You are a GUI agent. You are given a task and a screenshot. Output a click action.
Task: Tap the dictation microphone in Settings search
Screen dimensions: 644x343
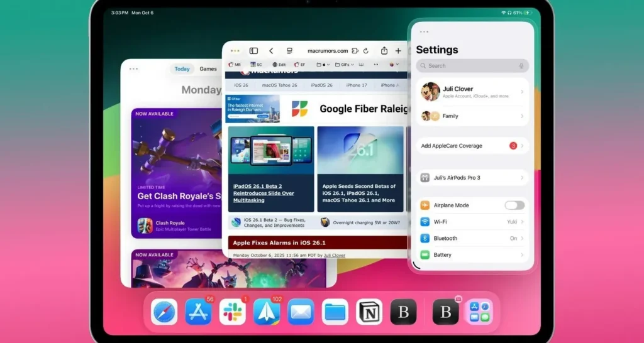tap(521, 65)
